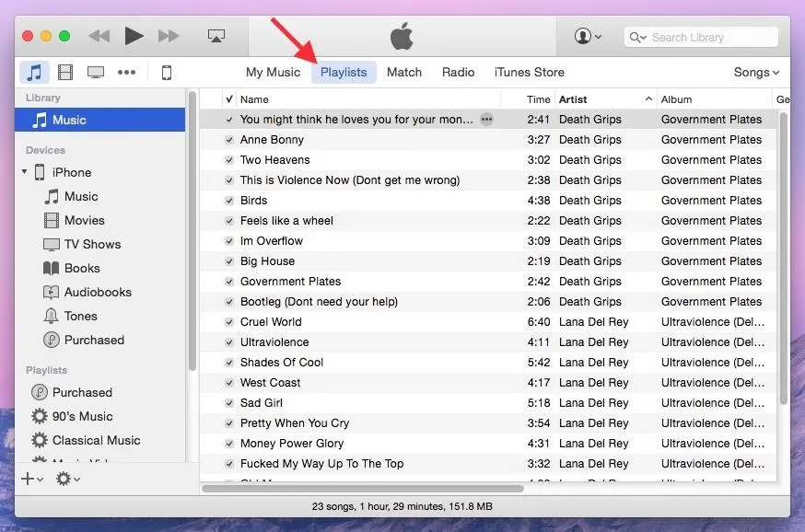This screenshot has height=532, width=805.
Task: Click the plus Add playlist button
Action: pos(32,480)
